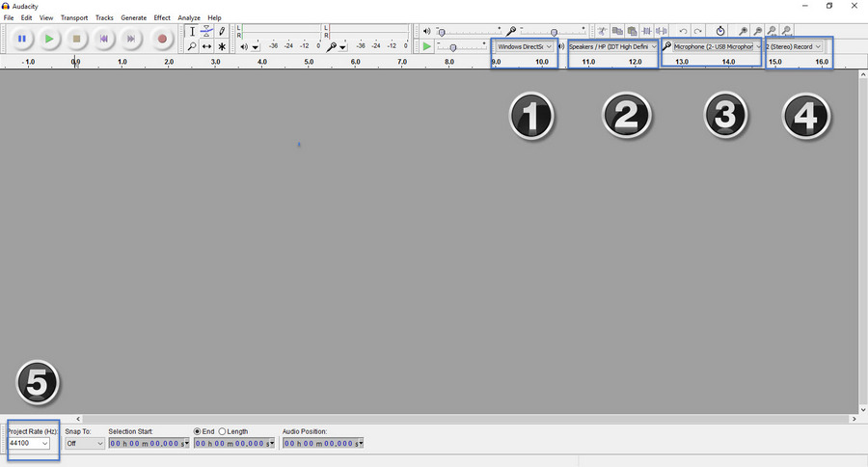Click the Play-at-speed green button
The width and height of the screenshot is (868, 467).
[x=426, y=46]
